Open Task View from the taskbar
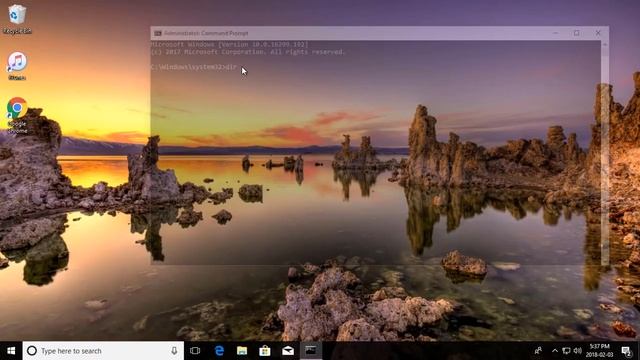640x360 pixels. pyautogui.click(x=195, y=351)
